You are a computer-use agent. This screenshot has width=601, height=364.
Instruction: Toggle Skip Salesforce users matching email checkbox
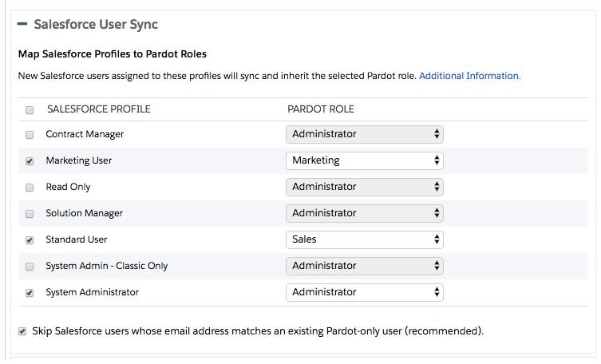pyautogui.click(x=22, y=331)
